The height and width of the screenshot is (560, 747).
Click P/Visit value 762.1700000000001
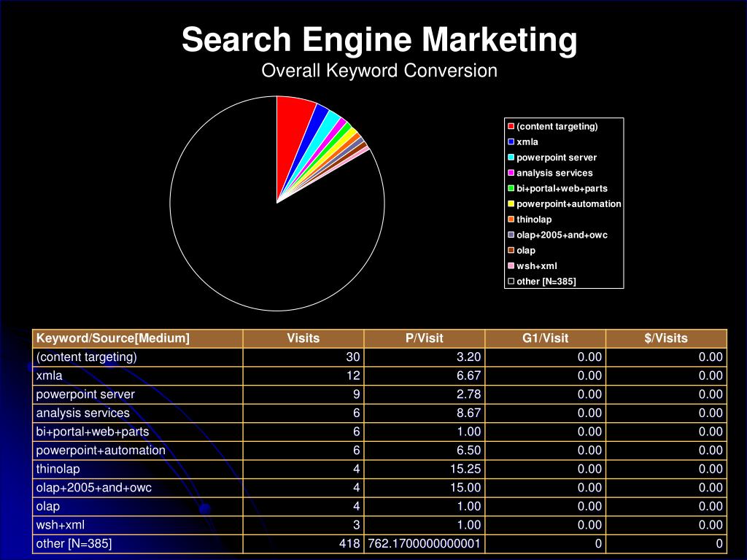pyautogui.click(x=425, y=544)
